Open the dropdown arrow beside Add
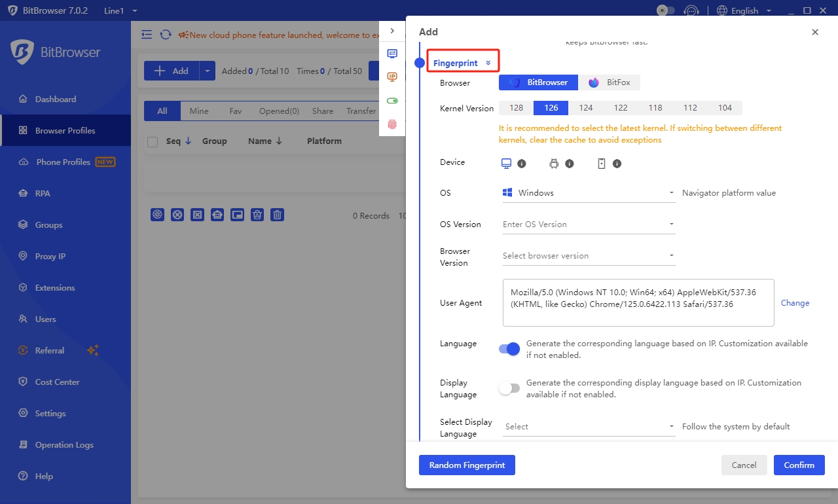 click(x=207, y=71)
